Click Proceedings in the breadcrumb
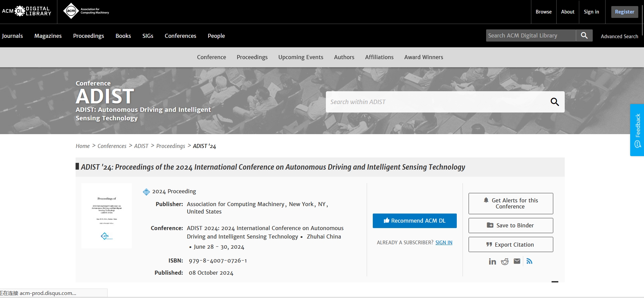The image size is (644, 298). click(x=171, y=146)
